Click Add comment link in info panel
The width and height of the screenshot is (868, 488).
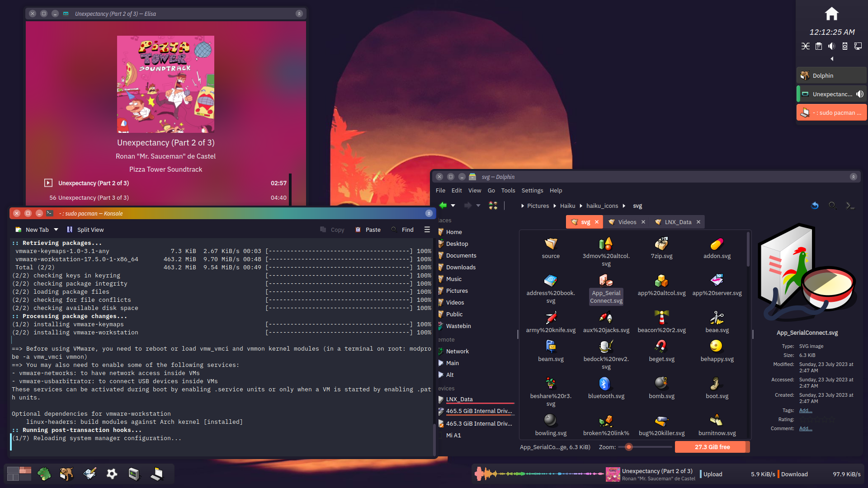tap(806, 428)
